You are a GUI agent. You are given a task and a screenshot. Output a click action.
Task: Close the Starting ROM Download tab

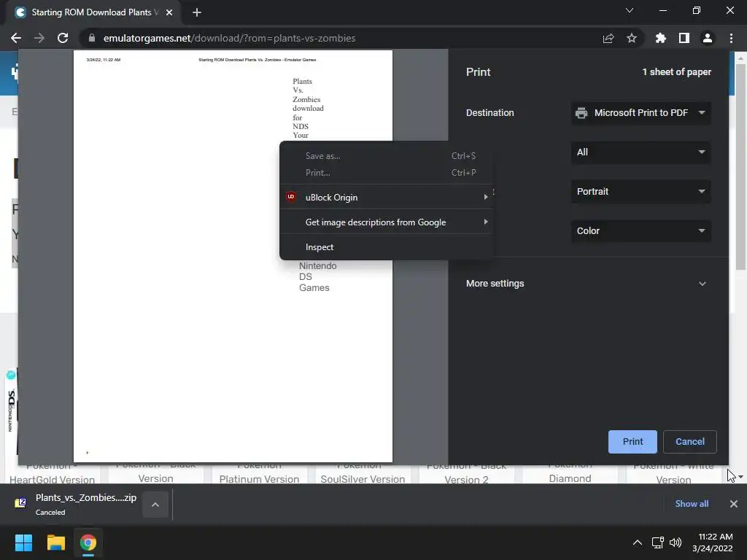tap(169, 12)
